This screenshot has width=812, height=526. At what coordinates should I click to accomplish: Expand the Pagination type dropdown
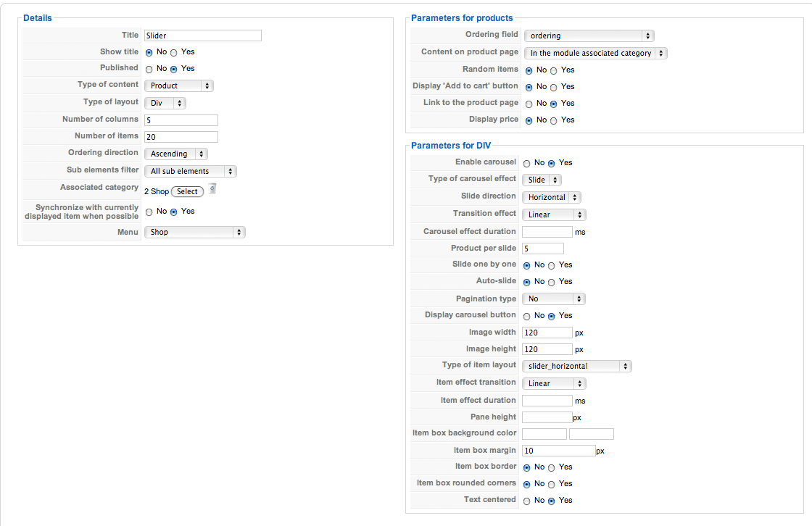pos(554,299)
